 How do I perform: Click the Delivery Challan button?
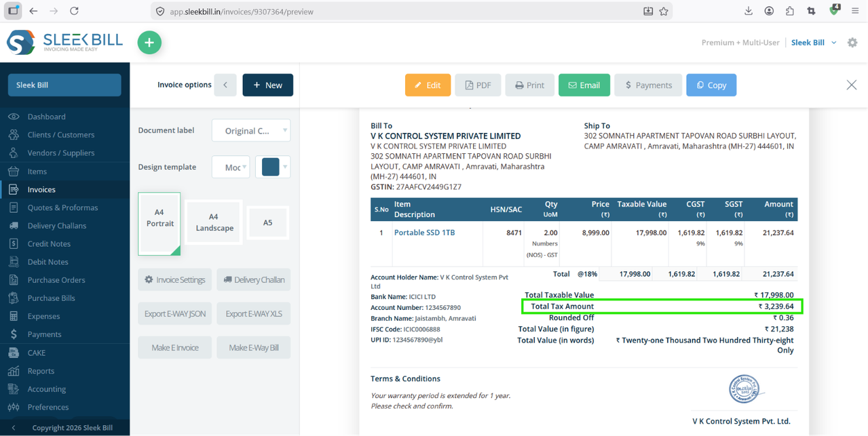coord(254,279)
